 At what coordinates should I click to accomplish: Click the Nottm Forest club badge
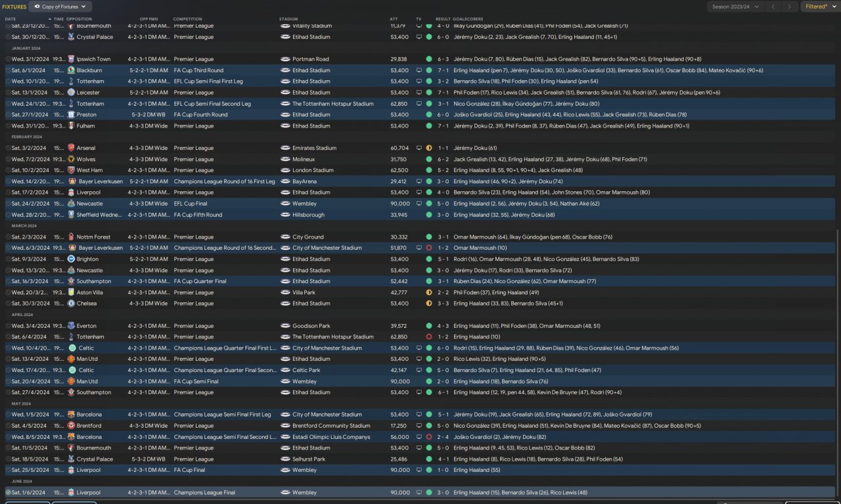tap(72, 237)
